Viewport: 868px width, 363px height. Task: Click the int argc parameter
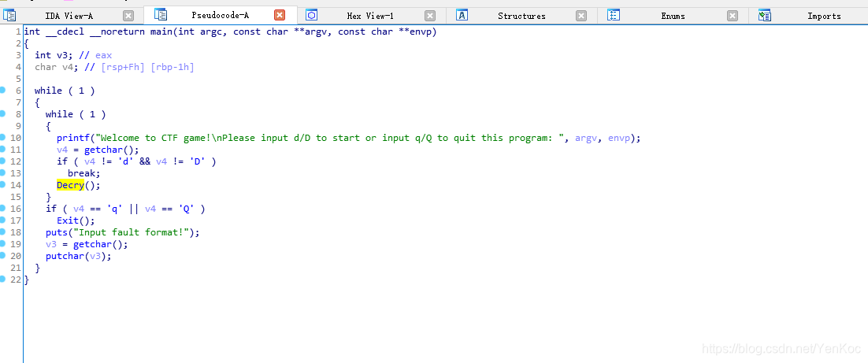(200, 31)
